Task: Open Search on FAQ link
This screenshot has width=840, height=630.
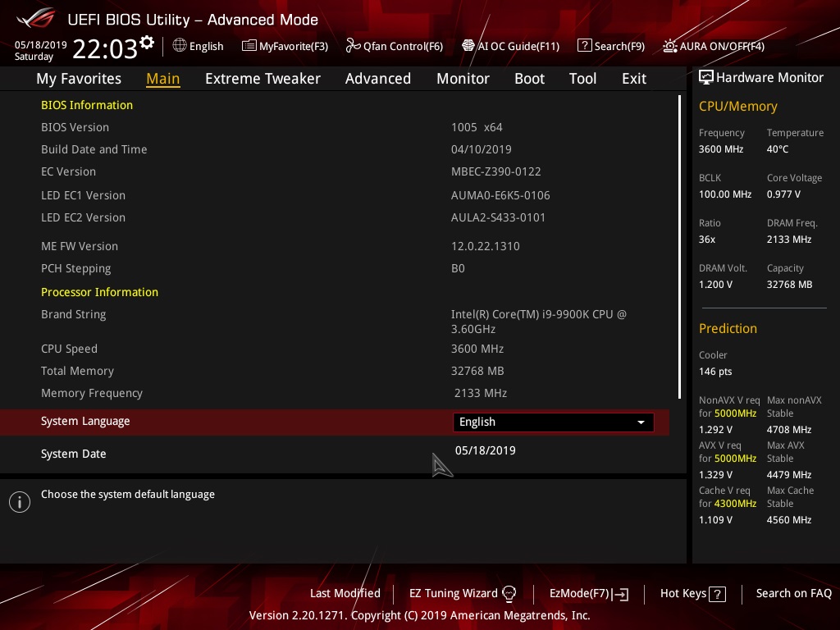Action: (x=794, y=593)
